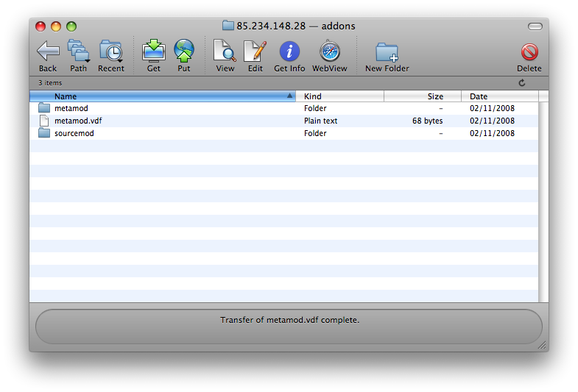
Task: Click the Folder kind cell for sourcemod
Action: click(315, 133)
